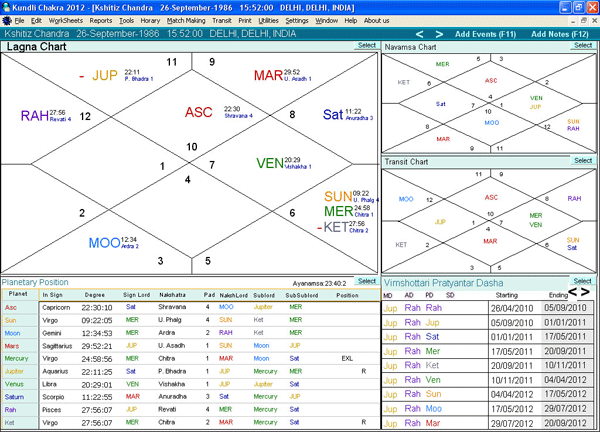Image resolution: width=600 pixels, height=432 pixels.
Task: Click Add Events (F11)
Action: [x=485, y=34]
